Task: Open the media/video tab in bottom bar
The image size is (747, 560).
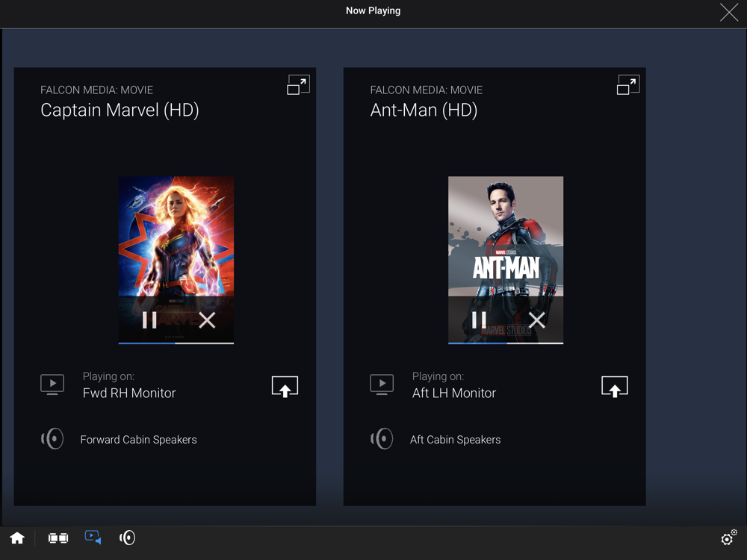Action: click(x=93, y=538)
